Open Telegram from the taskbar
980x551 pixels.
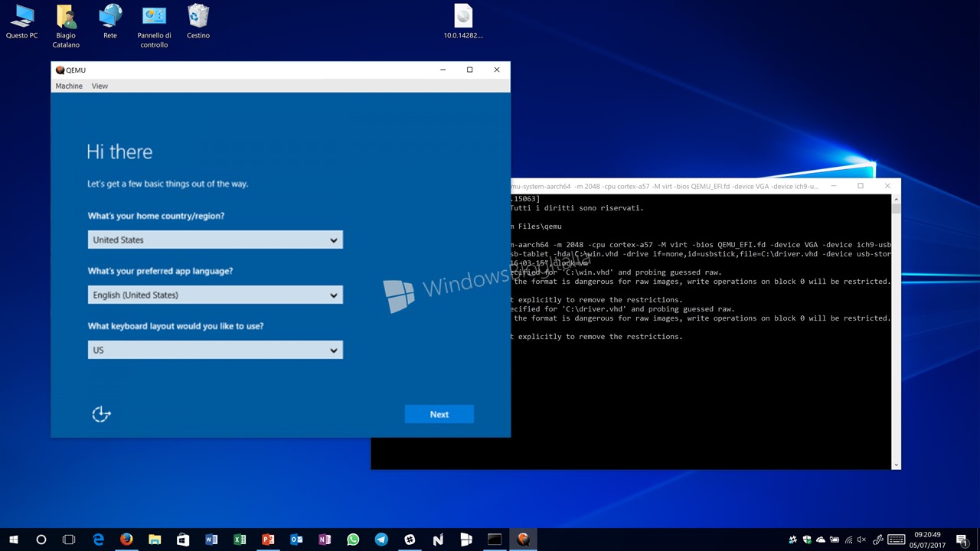381,540
